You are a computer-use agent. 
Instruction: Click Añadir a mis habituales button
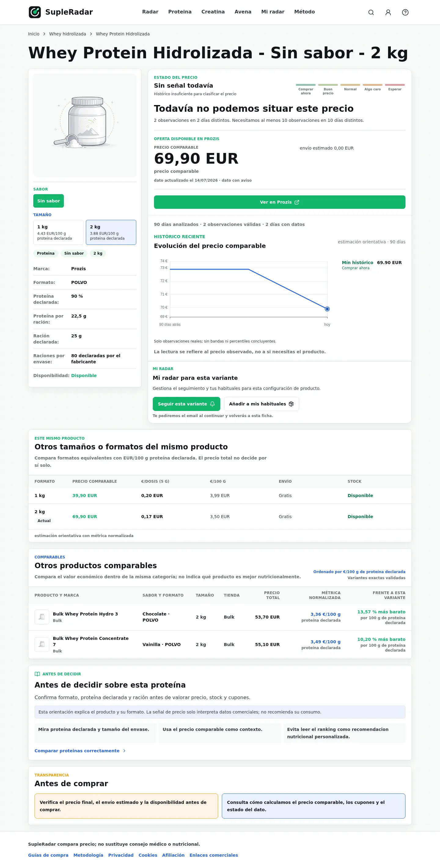261,404
